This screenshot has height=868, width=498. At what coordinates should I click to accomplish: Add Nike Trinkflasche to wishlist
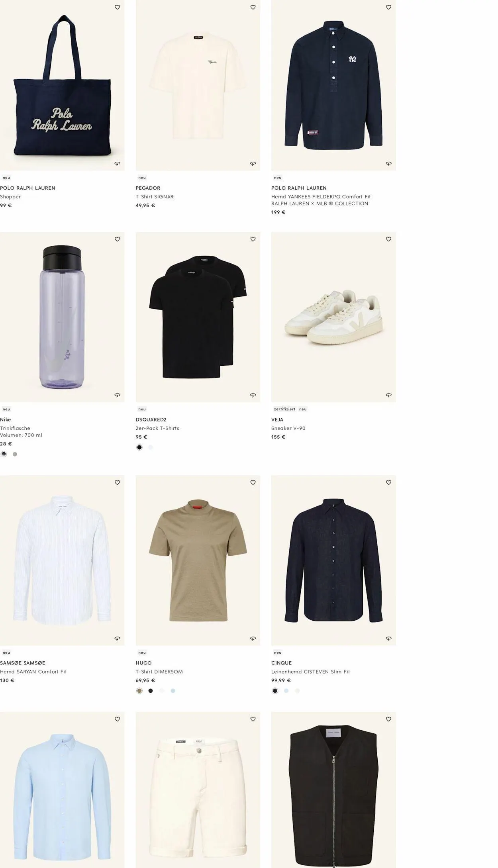pyautogui.click(x=117, y=239)
